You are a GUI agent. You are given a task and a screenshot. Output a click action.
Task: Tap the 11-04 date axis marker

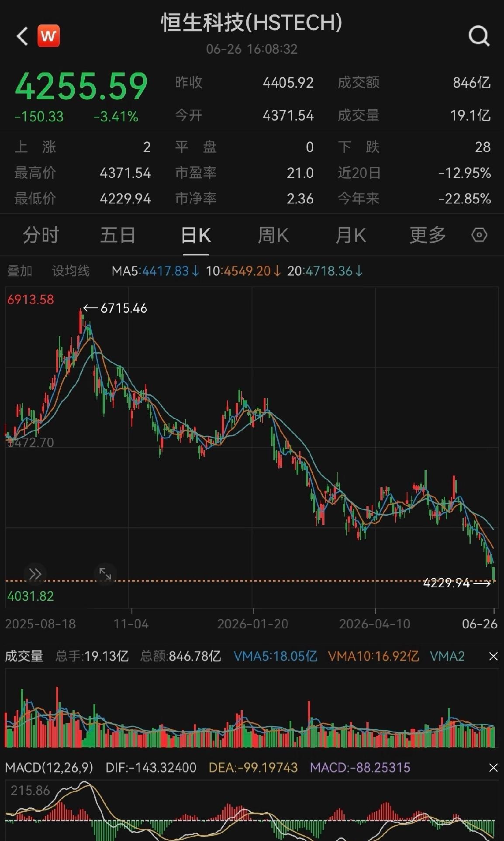click(x=131, y=624)
